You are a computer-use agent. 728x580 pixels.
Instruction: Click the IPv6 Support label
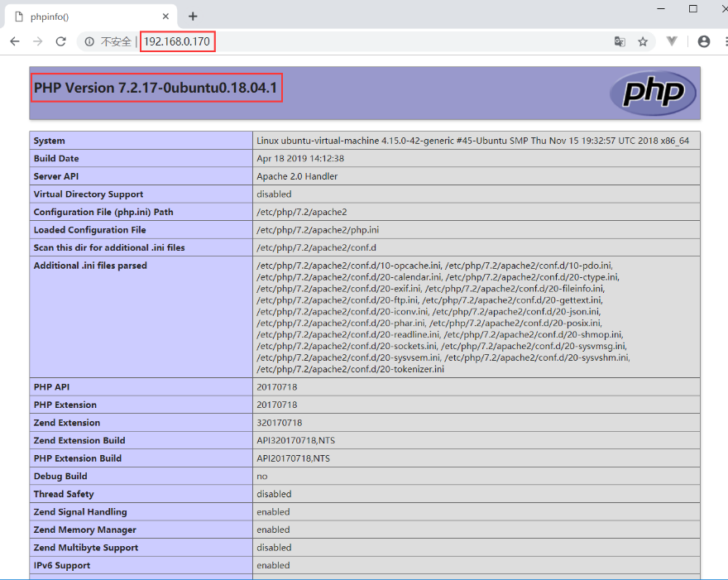pyautogui.click(x=62, y=566)
